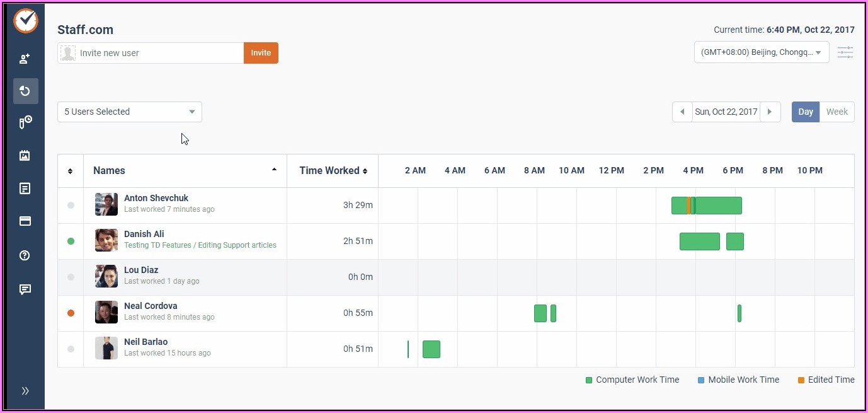868x413 pixels.
Task: Open the 5 Users Selected dropdown
Action: [x=130, y=112]
